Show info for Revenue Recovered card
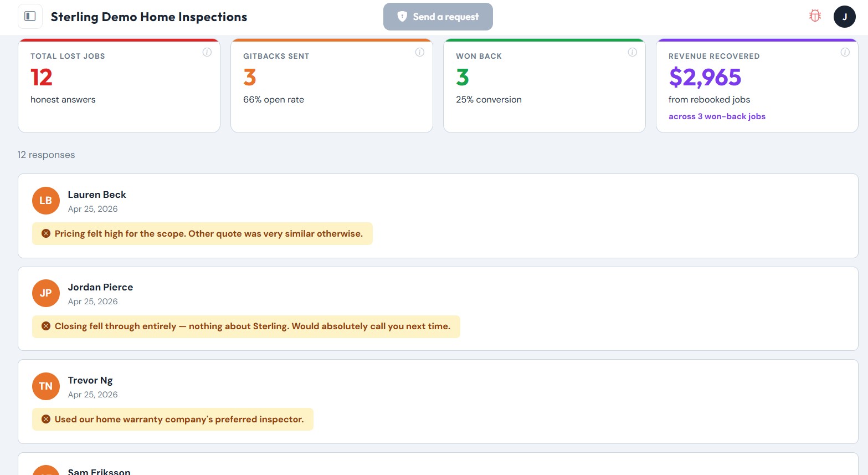Viewport: 868px width, 475px height. tap(845, 52)
